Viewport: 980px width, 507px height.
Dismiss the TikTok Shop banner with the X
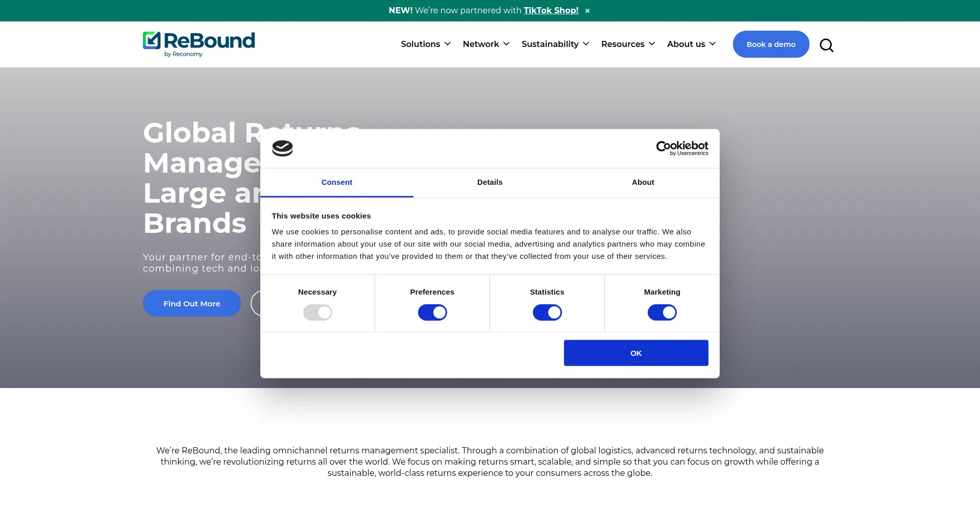[587, 10]
